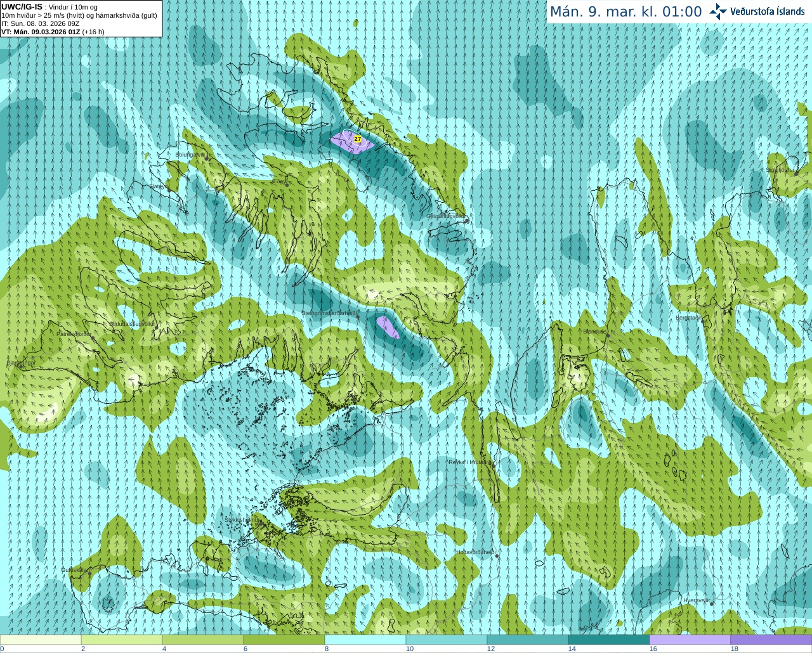Click the Steingrímsfjarðarheiði station dot
This screenshot has width=812, height=653.
click(358, 317)
